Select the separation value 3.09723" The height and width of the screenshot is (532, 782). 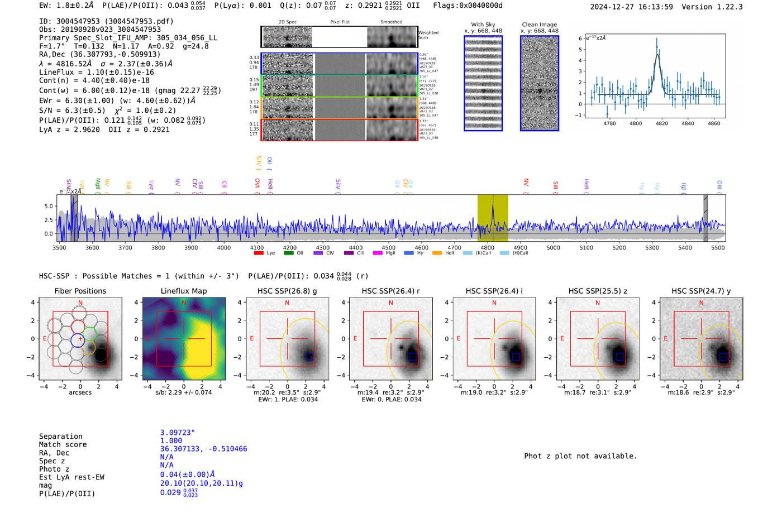click(x=178, y=433)
